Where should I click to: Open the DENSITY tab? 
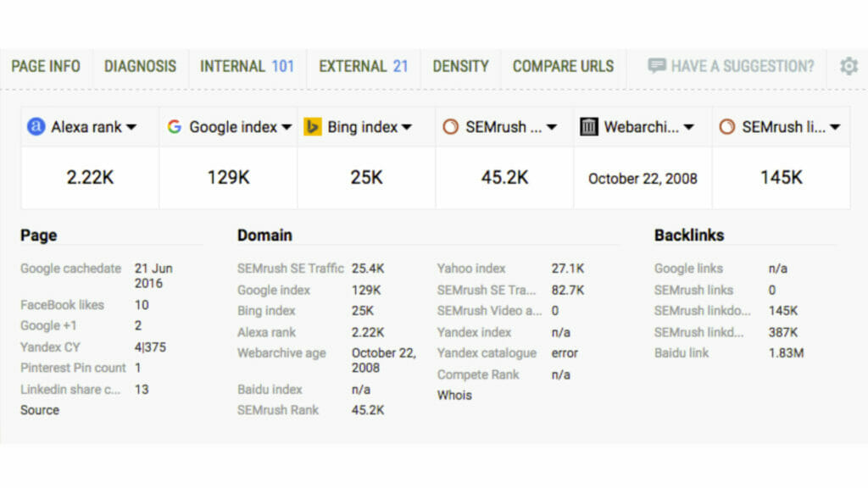(x=460, y=66)
